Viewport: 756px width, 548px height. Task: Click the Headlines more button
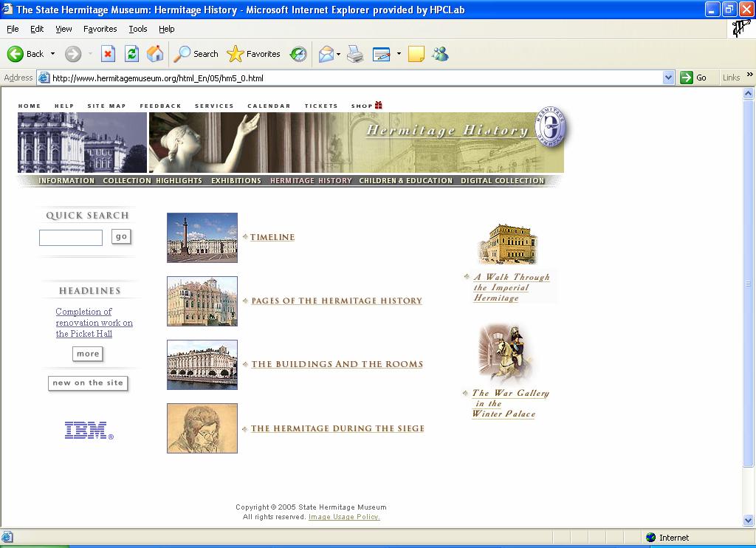point(88,354)
